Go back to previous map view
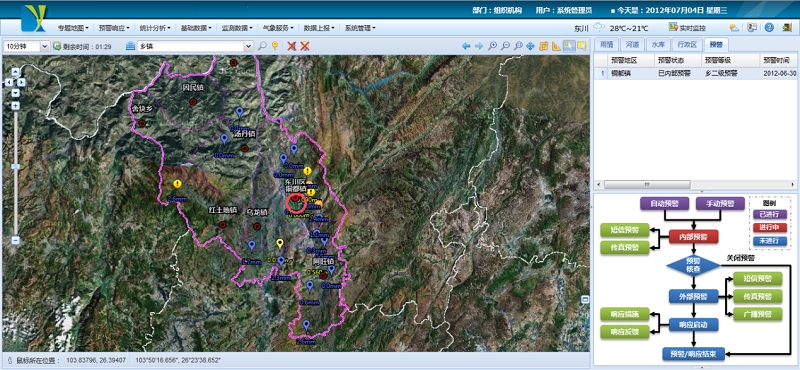Screen dimensions: 800x370 (x=466, y=46)
